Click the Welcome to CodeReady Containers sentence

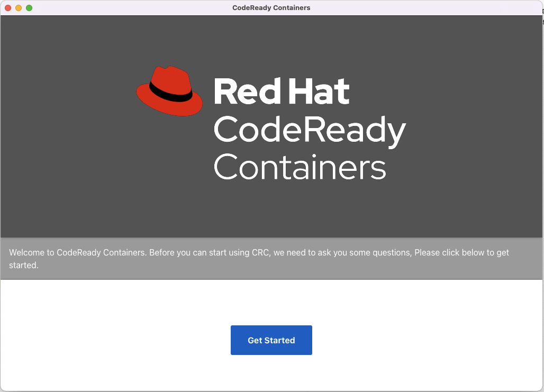78,252
